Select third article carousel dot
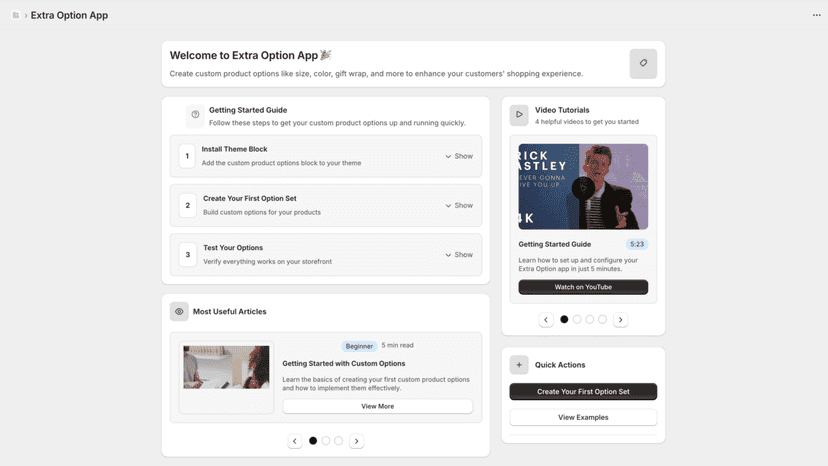This screenshot has width=828, height=466. click(x=338, y=441)
